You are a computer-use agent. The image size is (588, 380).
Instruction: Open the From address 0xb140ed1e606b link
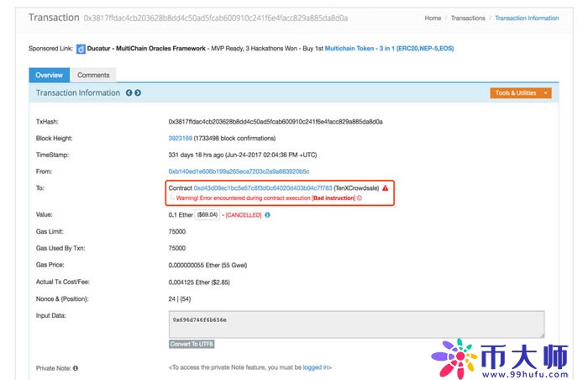click(239, 172)
